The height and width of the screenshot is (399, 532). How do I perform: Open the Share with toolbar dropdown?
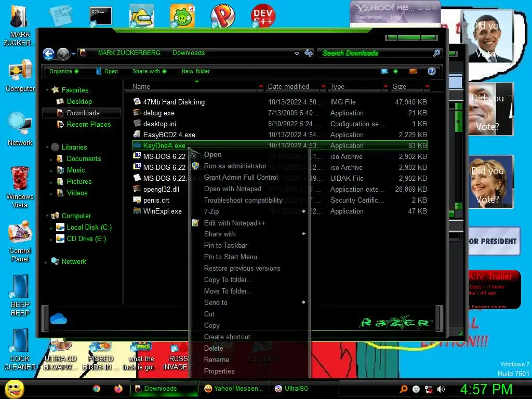[149, 71]
